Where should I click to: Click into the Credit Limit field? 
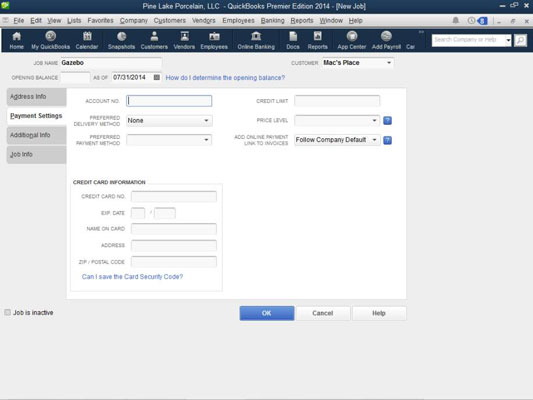[337, 101]
